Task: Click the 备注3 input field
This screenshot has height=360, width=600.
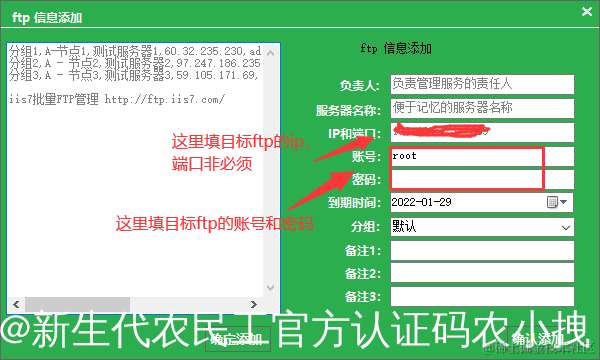Action: [x=482, y=296]
